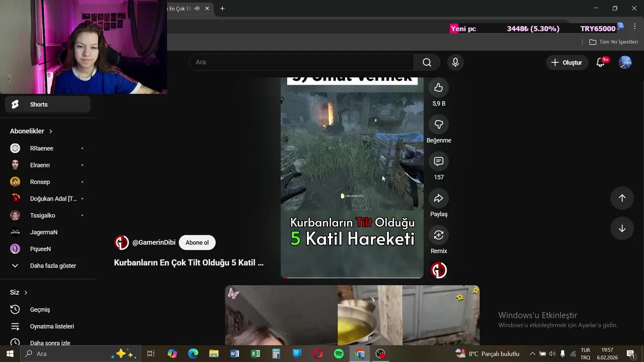Expand the Siz section
This screenshot has width=644, height=362.
click(x=19, y=292)
